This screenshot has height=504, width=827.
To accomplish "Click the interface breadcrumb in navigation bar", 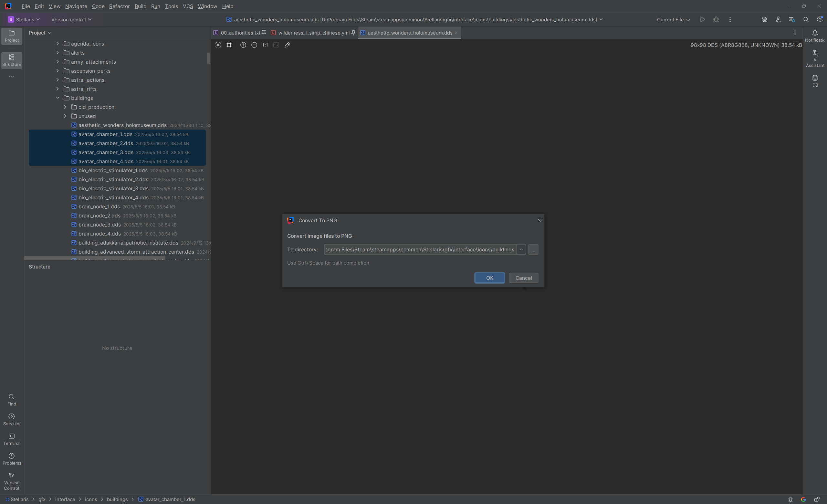I will click(x=65, y=499).
